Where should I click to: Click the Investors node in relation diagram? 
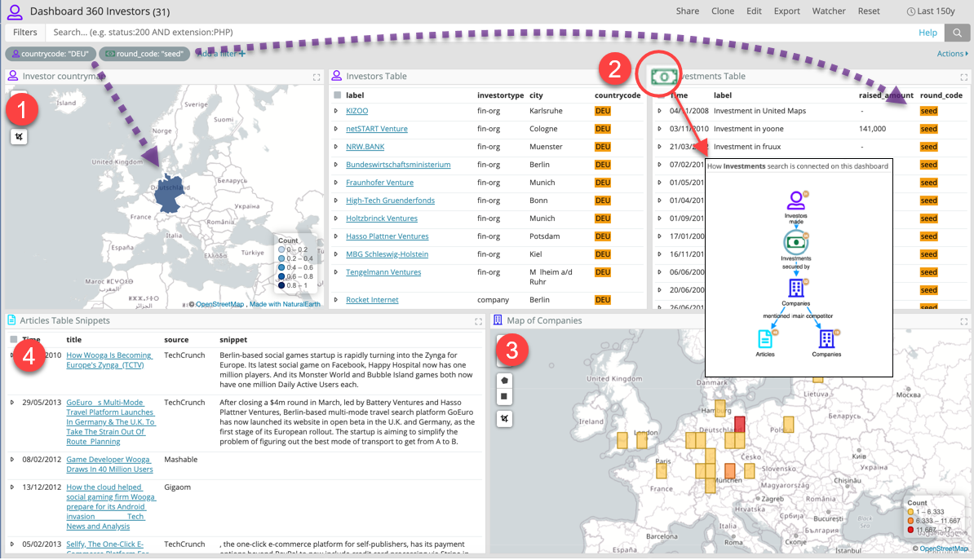point(795,201)
